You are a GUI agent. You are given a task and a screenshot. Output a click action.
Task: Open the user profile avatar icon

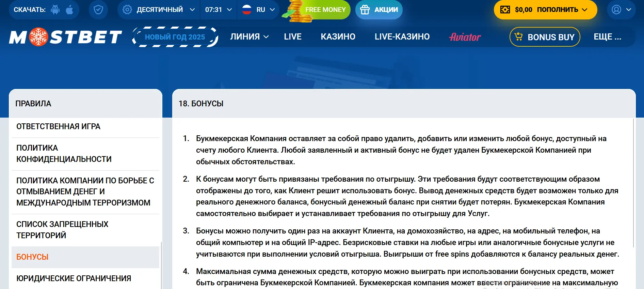pyautogui.click(x=616, y=10)
